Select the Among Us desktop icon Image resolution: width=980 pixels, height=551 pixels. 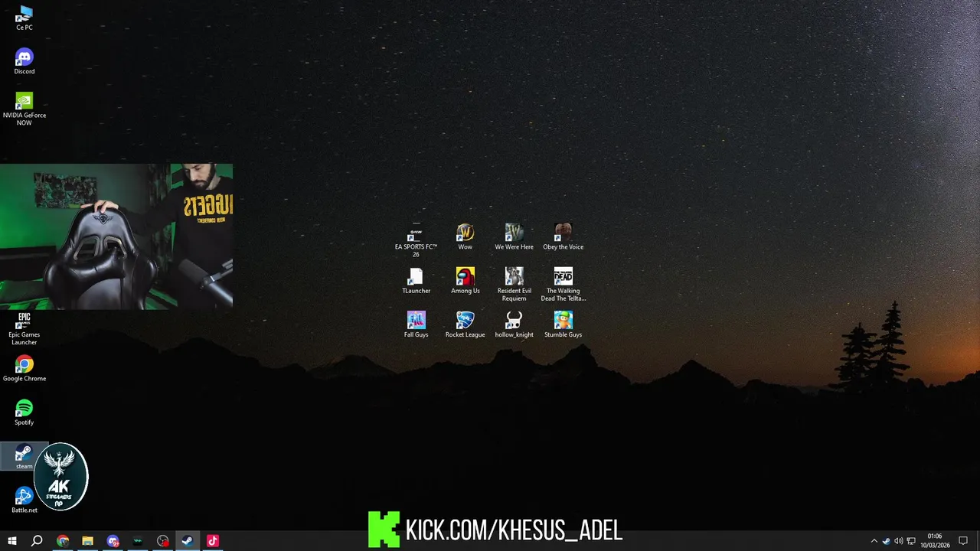click(465, 281)
